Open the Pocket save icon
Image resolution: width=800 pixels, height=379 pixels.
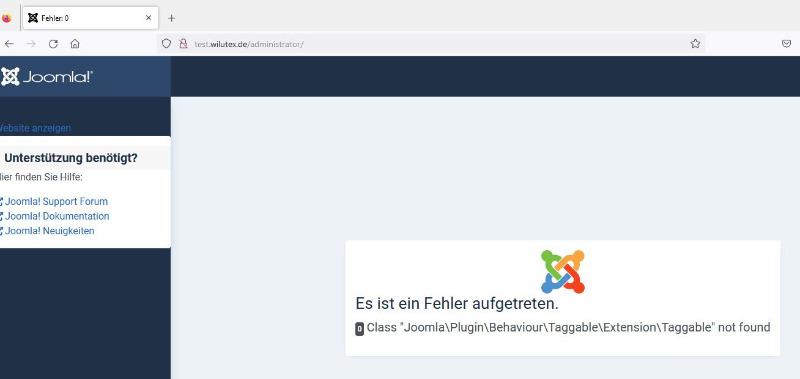[786, 44]
